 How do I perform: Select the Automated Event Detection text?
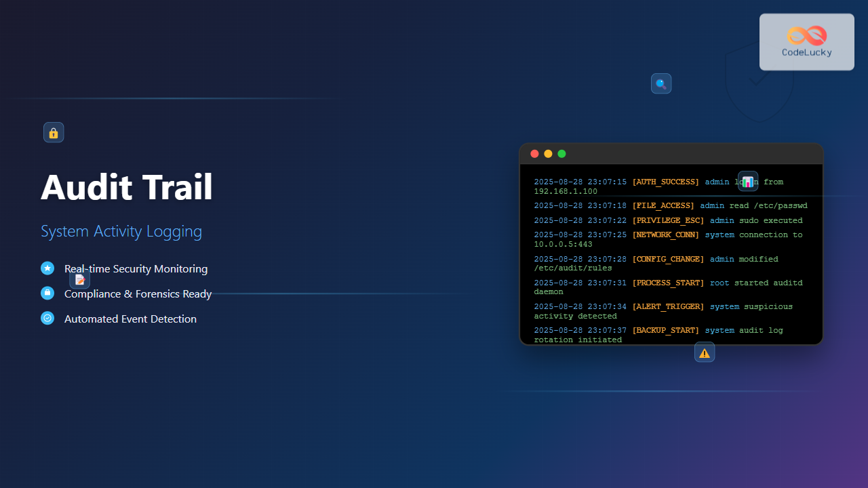pyautogui.click(x=130, y=319)
